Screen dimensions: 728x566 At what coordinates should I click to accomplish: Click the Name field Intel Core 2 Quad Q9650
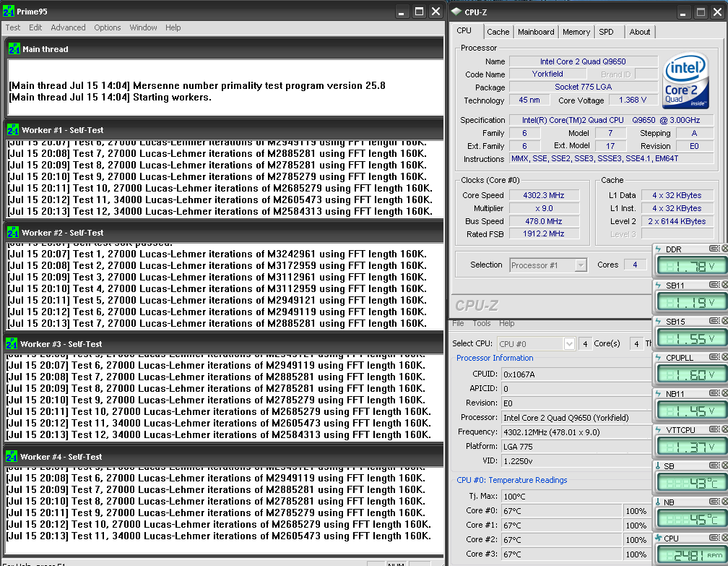(x=583, y=61)
